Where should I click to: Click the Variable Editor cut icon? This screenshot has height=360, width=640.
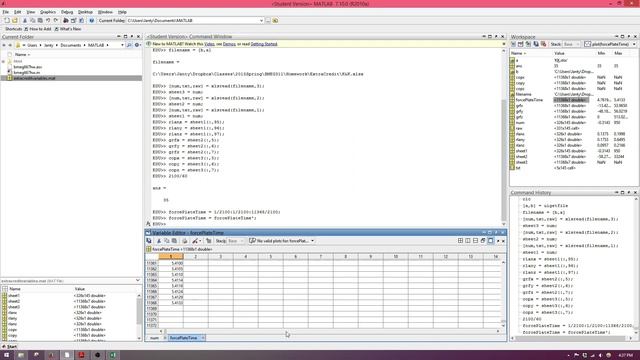point(159,241)
